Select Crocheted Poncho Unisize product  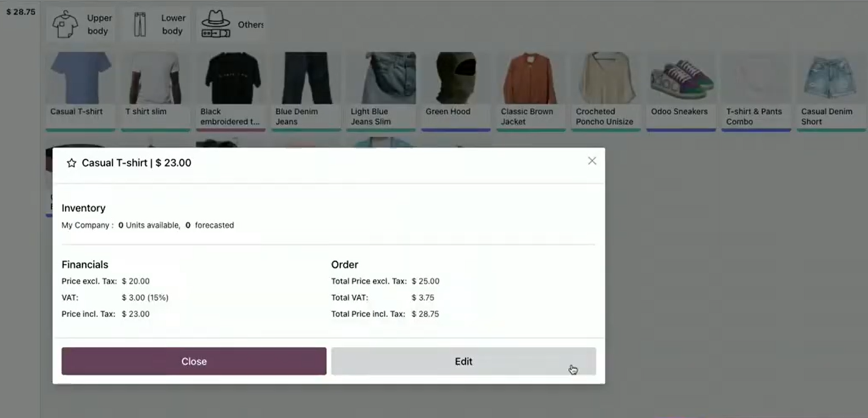[x=606, y=92]
